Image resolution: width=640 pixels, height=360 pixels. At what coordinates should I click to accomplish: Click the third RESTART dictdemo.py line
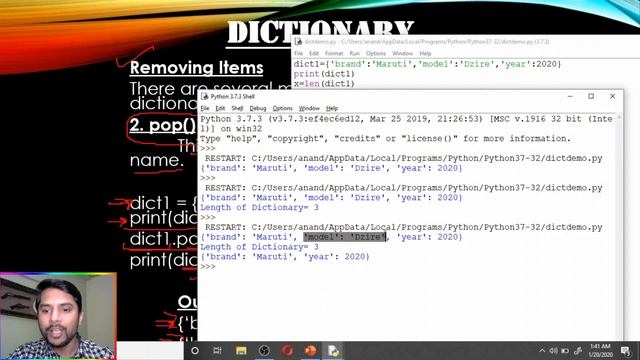coord(404,227)
